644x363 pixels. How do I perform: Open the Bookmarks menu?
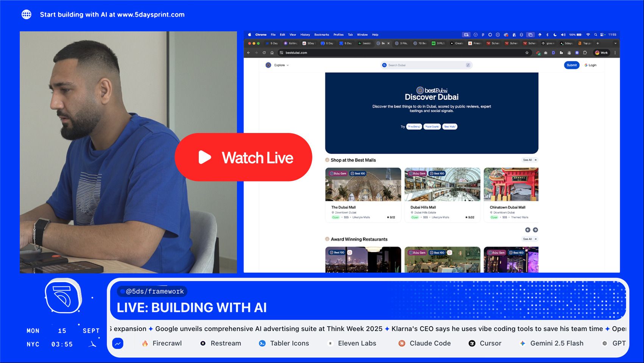[322, 34]
